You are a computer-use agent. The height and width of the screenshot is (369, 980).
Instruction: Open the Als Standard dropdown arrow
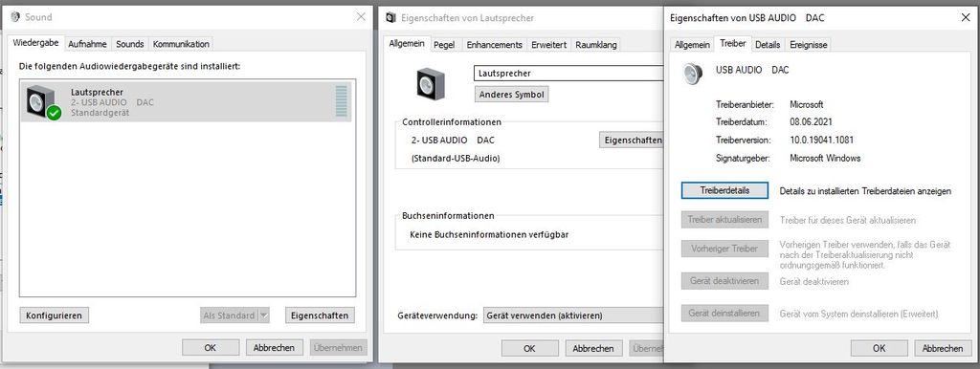tap(264, 315)
